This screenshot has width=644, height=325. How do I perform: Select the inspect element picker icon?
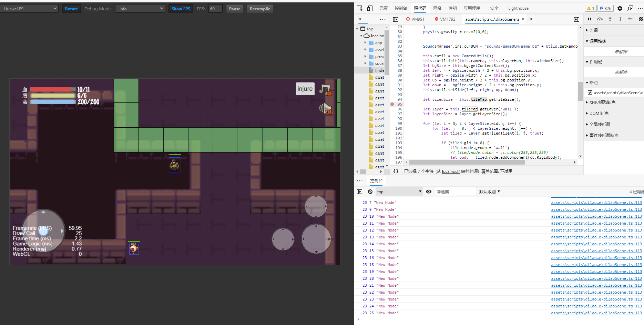pos(360,8)
